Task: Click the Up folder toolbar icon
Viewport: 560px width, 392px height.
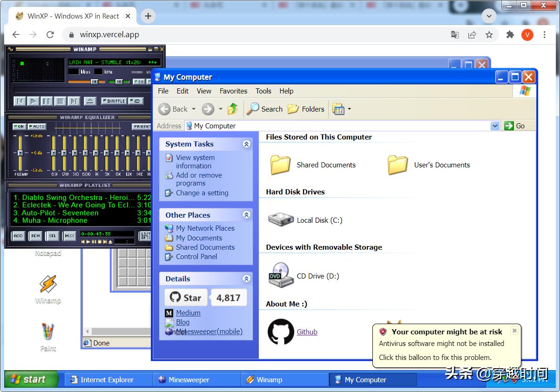Action: pyautogui.click(x=233, y=109)
